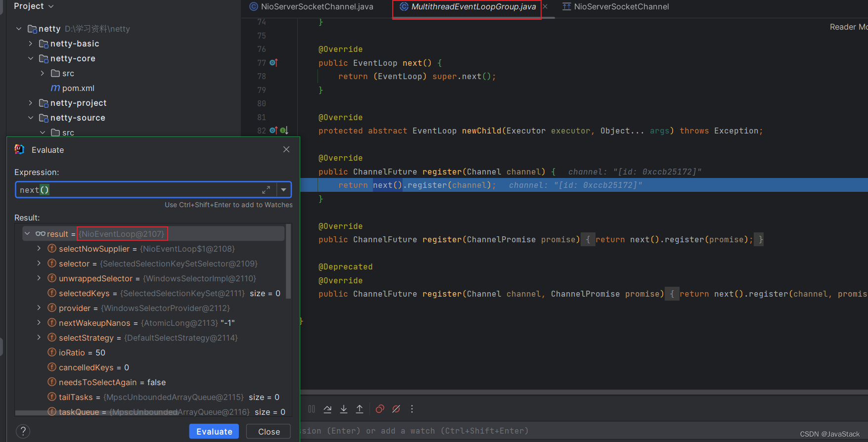The image size is (868, 442).
Task: Toggle Mute Breakpoints in the debug toolbar
Action: [396, 409]
